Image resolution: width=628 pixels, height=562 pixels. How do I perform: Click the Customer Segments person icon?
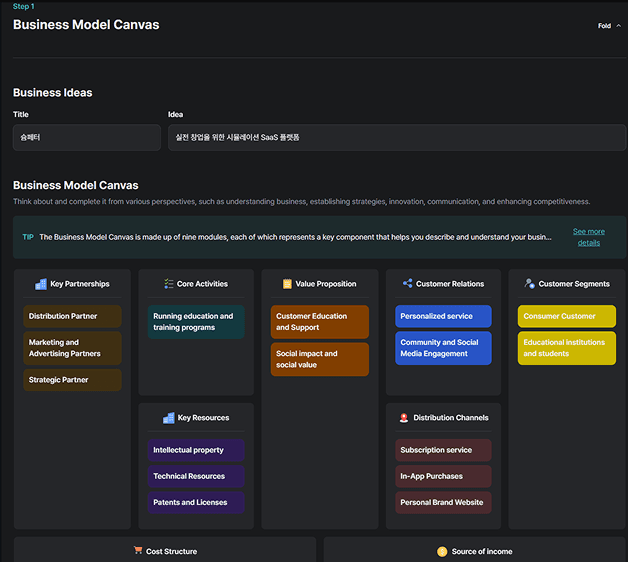point(529,284)
